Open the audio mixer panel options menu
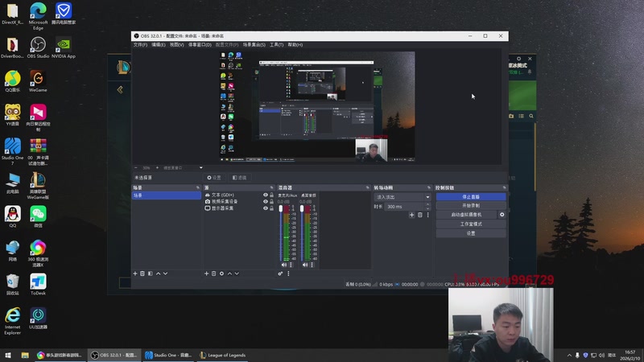The width and height of the screenshot is (644, 362). (x=288, y=274)
